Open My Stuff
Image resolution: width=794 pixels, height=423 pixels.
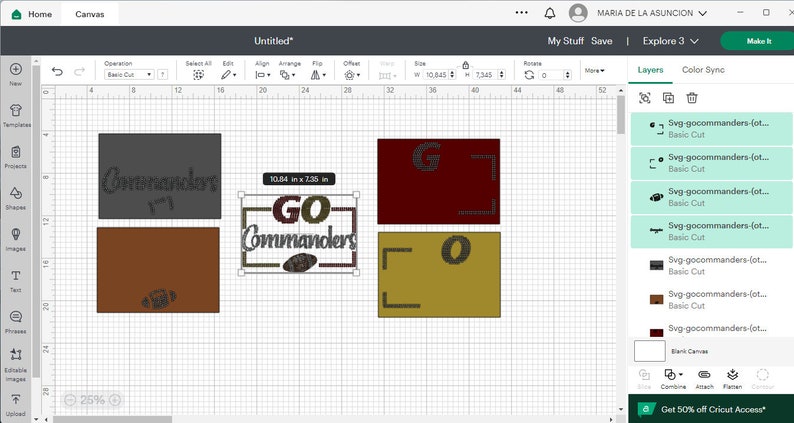coord(566,41)
